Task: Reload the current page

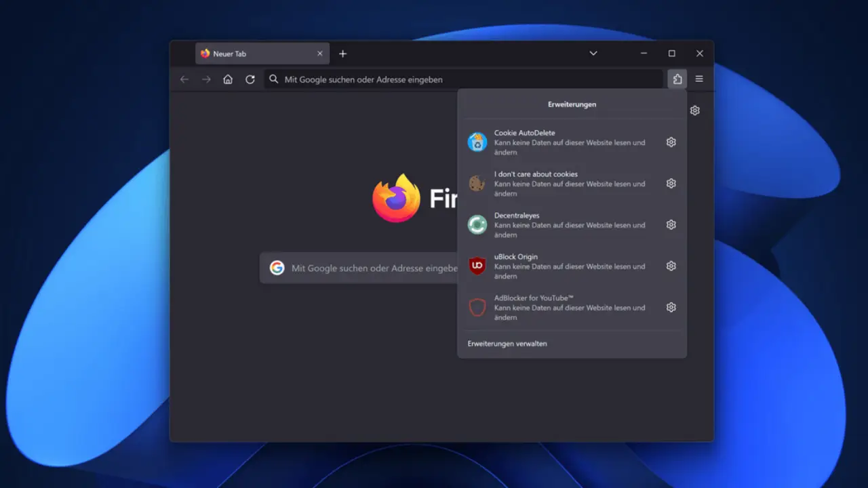Action: click(x=250, y=79)
